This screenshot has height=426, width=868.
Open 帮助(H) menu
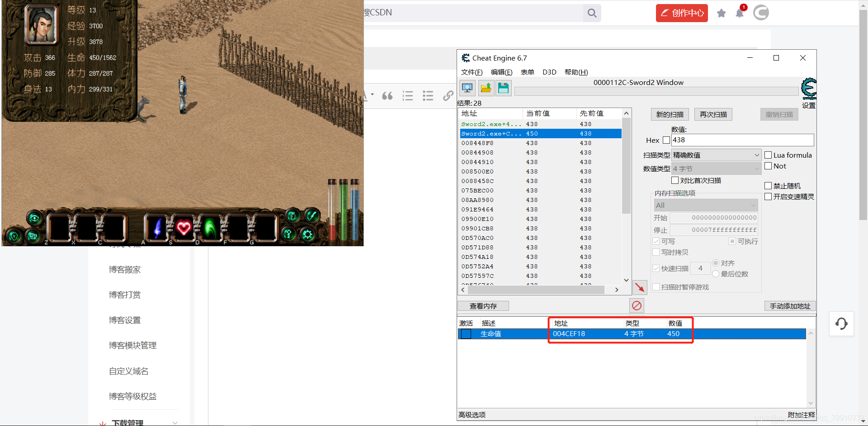(576, 72)
